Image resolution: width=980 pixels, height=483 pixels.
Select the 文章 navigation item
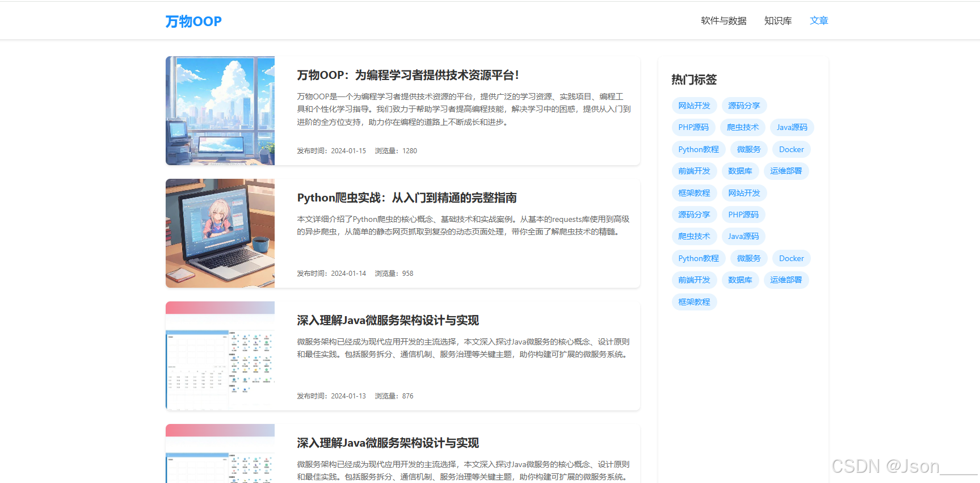819,21
